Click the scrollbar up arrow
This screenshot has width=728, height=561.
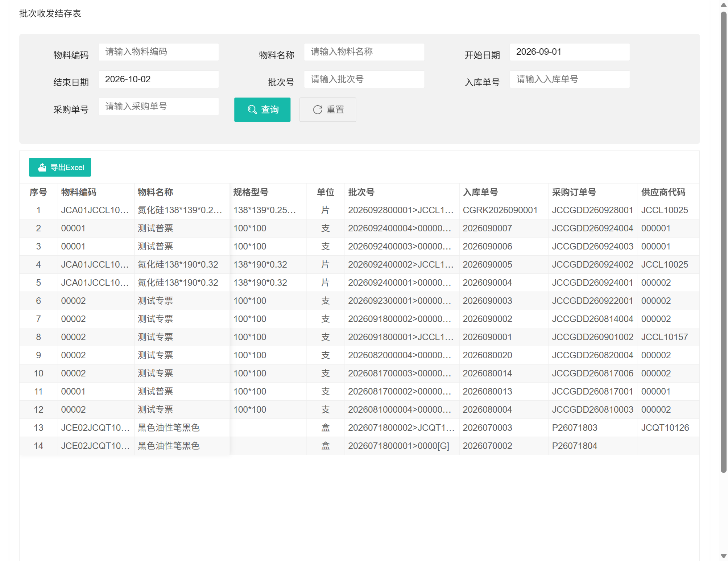pos(723,5)
